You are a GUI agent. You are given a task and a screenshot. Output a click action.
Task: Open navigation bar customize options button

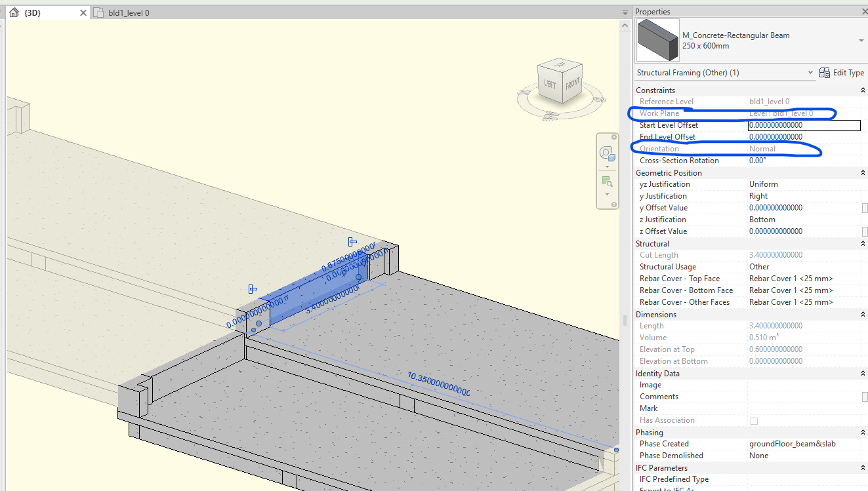(614, 205)
